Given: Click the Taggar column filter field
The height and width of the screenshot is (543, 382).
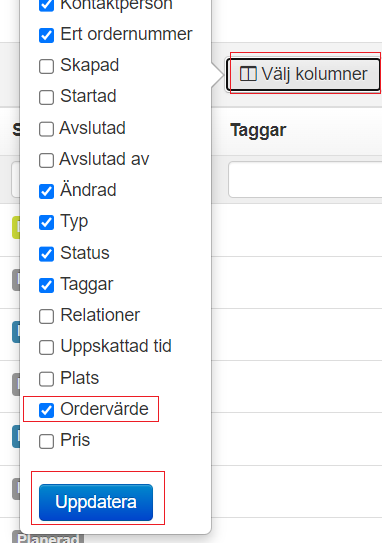Looking at the screenshot, I should click(305, 179).
